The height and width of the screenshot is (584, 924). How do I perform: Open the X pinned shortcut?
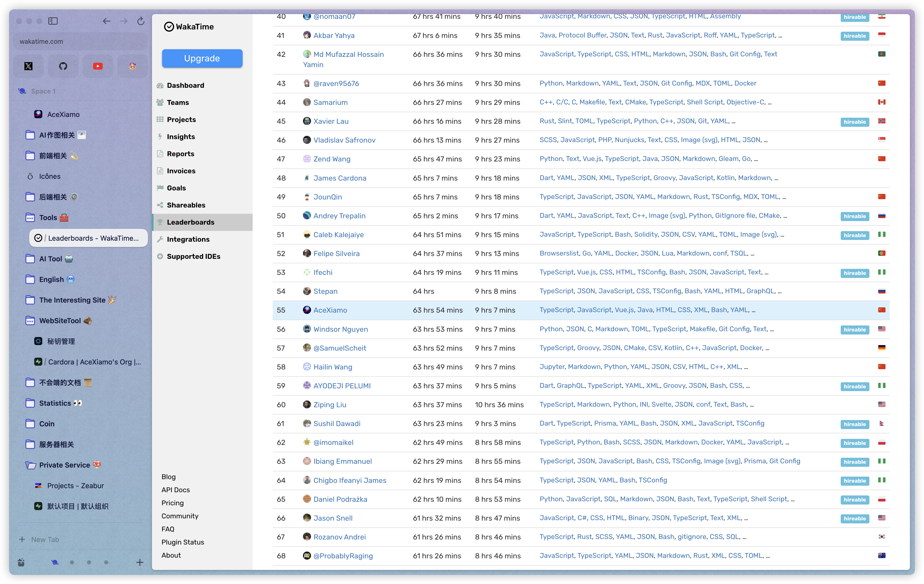pyautogui.click(x=28, y=66)
